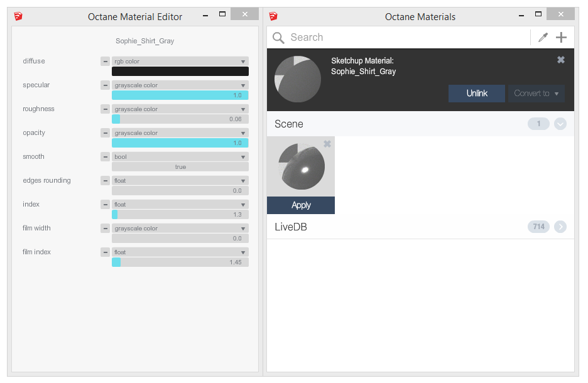Click the Unlink button
The height and width of the screenshot is (383, 588).
[x=477, y=94]
